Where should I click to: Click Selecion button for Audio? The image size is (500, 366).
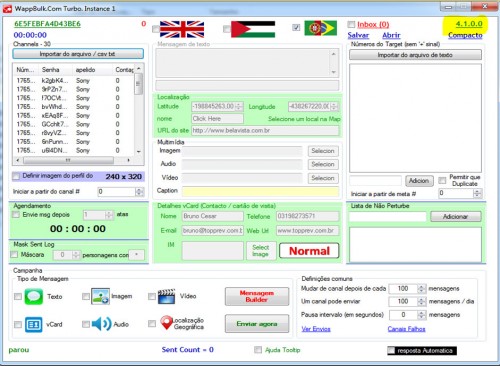click(323, 164)
